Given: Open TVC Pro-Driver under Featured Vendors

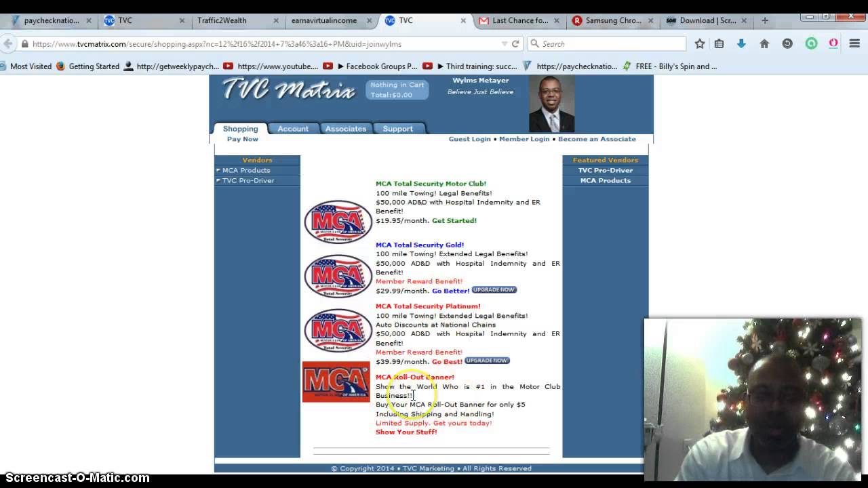Looking at the screenshot, I should (606, 170).
